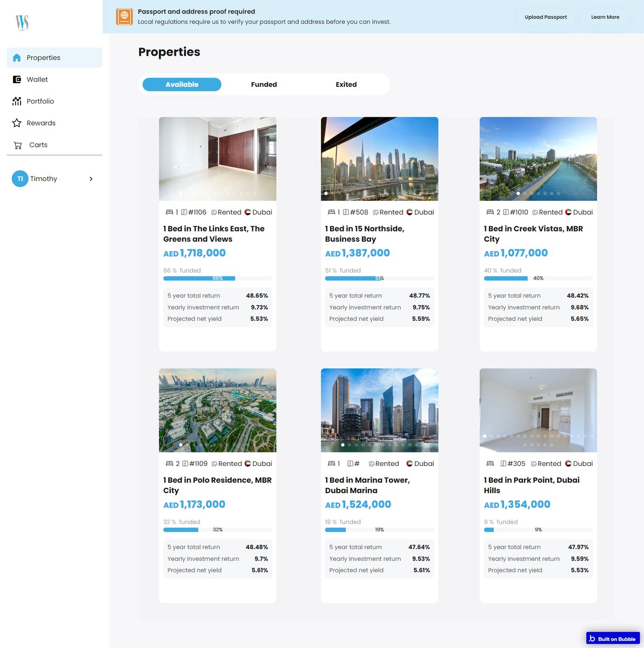Click the bed icon on The Links East card

(169, 212)
